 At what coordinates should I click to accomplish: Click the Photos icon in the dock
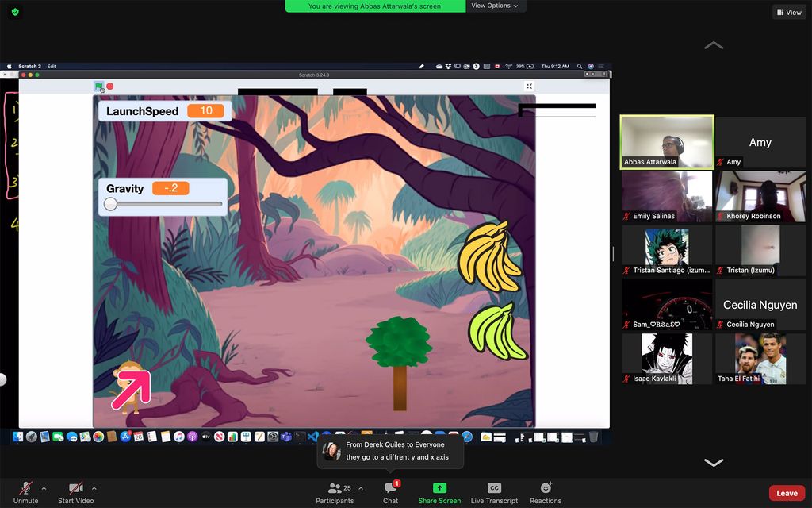tap(98, 437)
